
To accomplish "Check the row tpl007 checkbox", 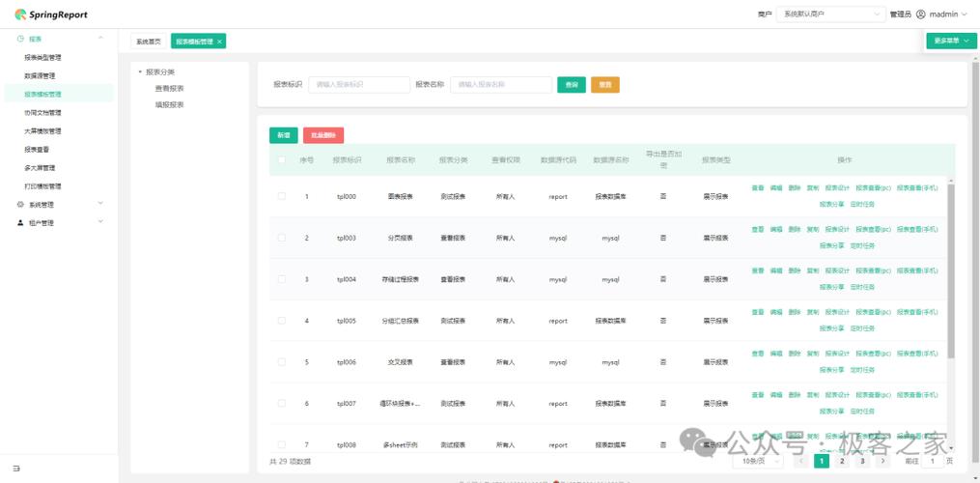I will point(282,404).
